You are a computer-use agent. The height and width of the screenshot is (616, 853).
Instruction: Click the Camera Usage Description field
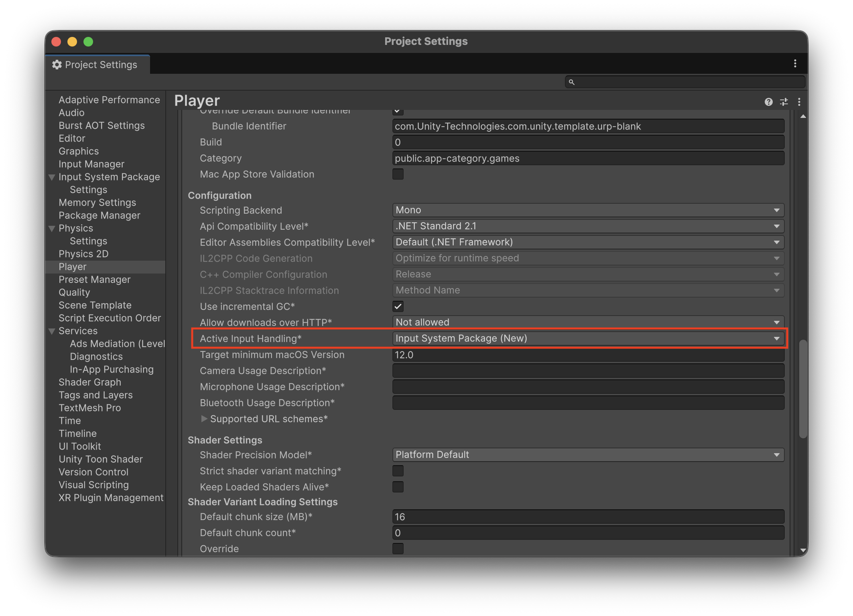click(588, 371)
